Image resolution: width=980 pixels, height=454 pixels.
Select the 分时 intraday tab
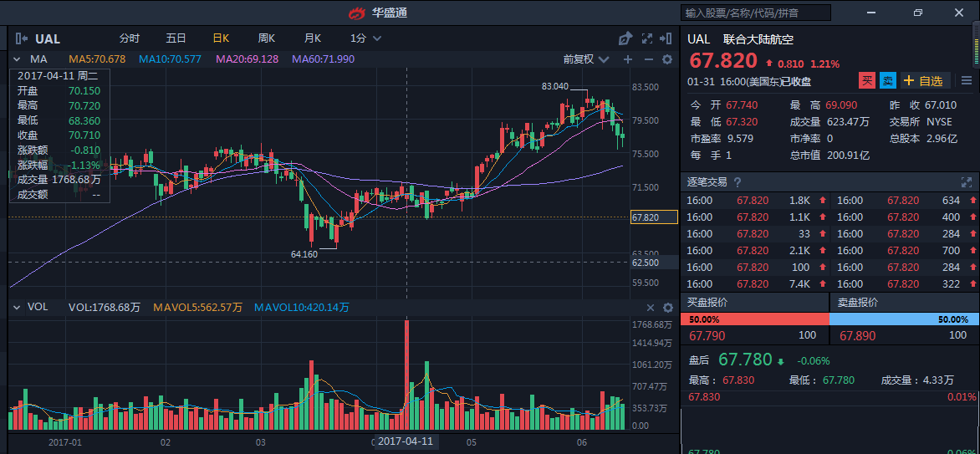click(129, 38)
